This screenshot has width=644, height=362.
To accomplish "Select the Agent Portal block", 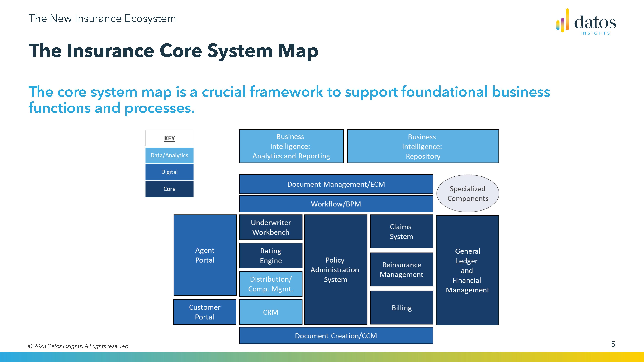I will [x=205, y=255].
